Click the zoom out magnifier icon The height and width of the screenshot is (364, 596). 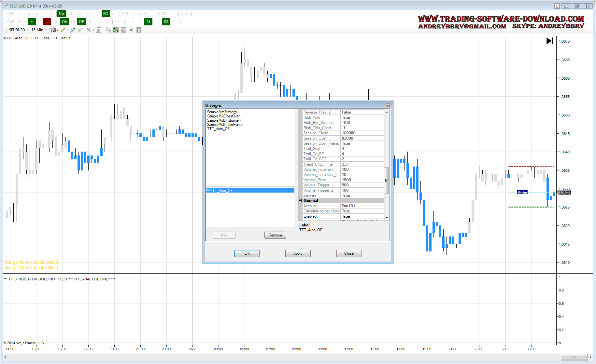(80, 30)
